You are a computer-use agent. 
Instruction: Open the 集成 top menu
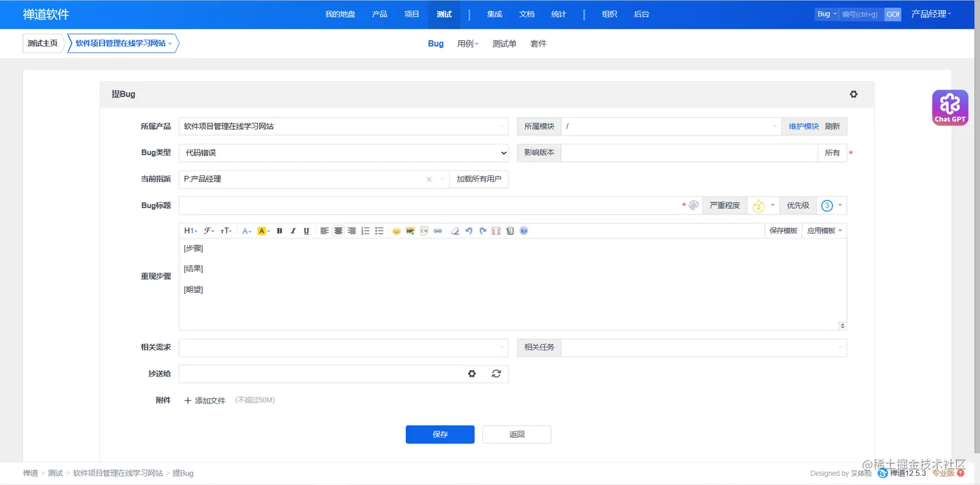(495, 14)
